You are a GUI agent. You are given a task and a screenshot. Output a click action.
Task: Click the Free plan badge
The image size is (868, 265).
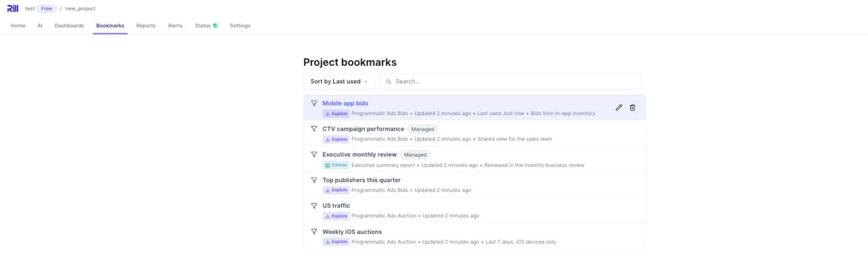point(46,9)
